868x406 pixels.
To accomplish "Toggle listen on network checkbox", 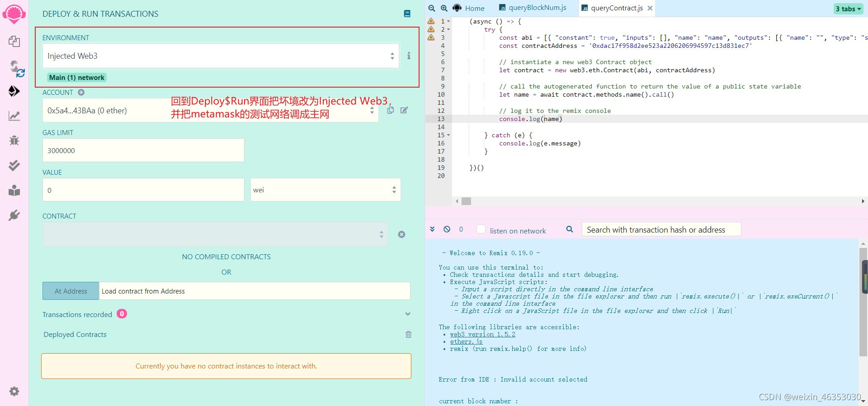I will pyautogui.click(x=481, y=229).
